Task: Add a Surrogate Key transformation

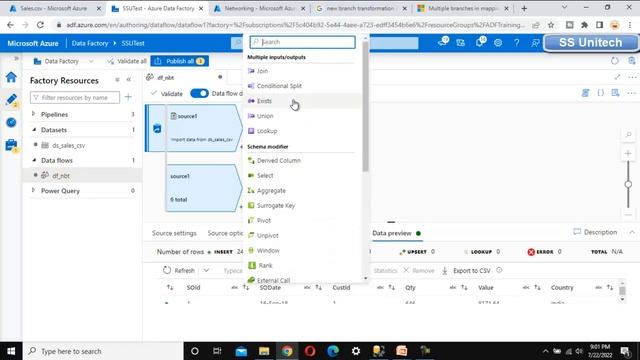Action: 276,205
